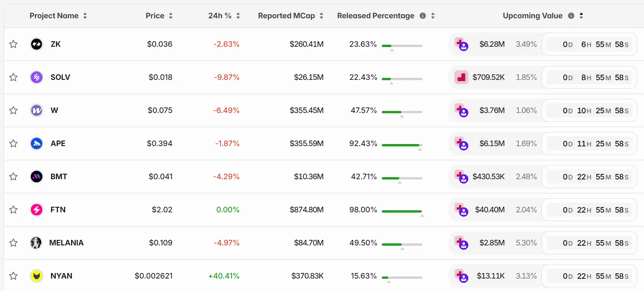
Task: Sort by Reported MCap column arrows
Action: [x=321, y=16]
